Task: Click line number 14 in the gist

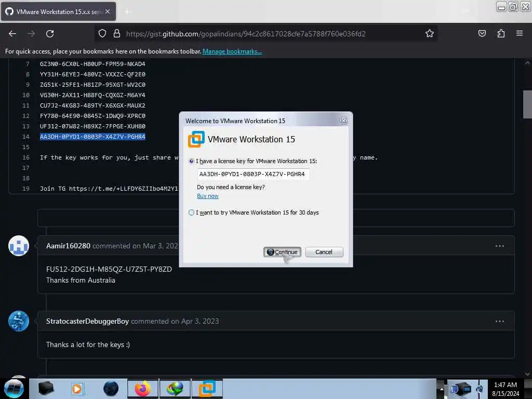Action: tap(26, 137)
